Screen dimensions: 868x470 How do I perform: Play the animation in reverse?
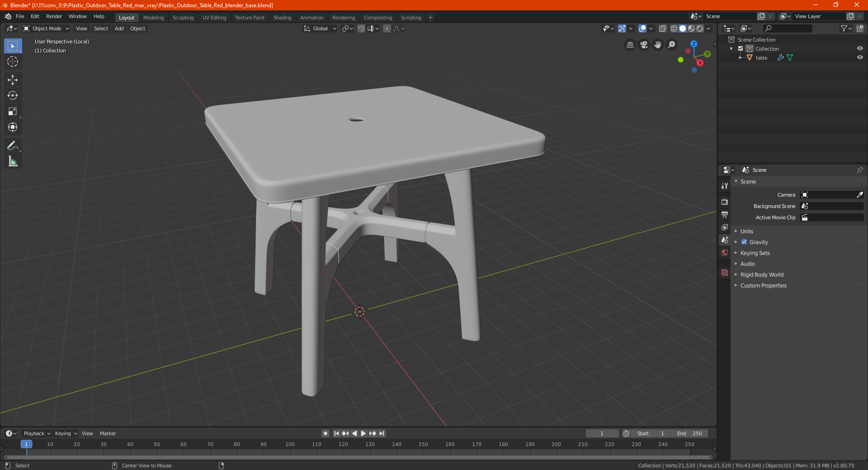(x=354, y=433)
